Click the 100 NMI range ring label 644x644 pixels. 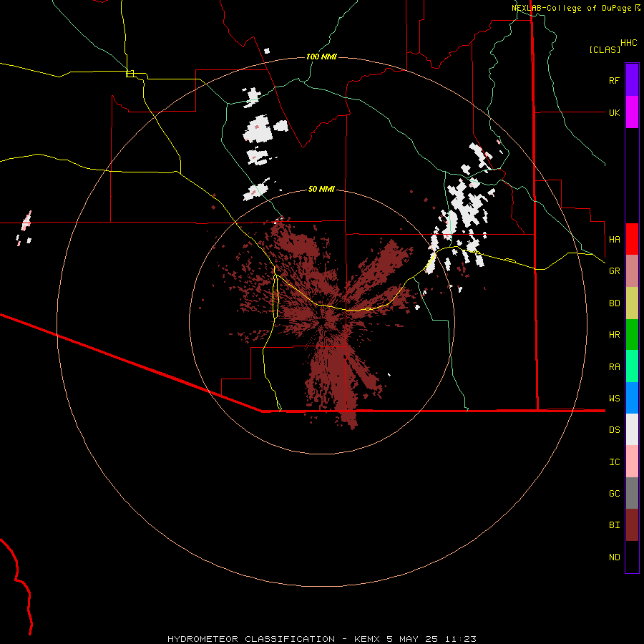pos(321,57)
